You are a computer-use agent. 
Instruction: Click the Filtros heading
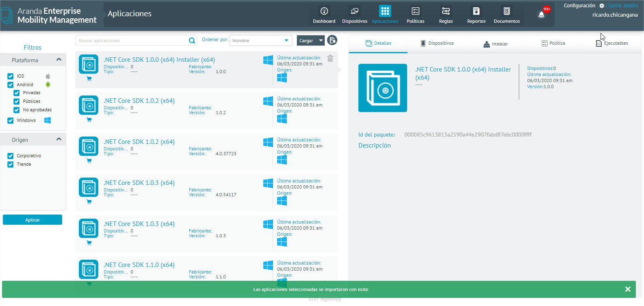33,48
